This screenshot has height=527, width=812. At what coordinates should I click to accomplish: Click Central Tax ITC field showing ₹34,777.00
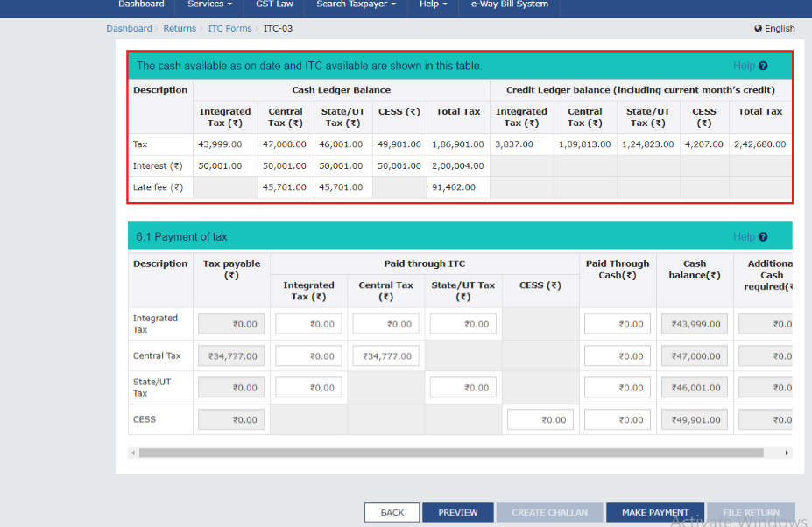click(385, 356)
